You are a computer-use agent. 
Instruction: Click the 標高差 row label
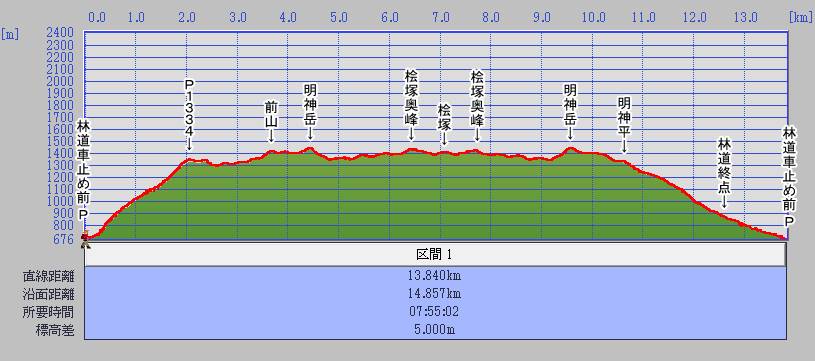coord(55,330)
